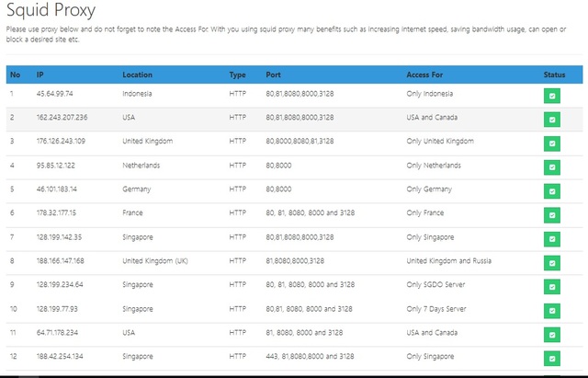Click port list 81, 8080, 8000 and 3128

point(304,332)
